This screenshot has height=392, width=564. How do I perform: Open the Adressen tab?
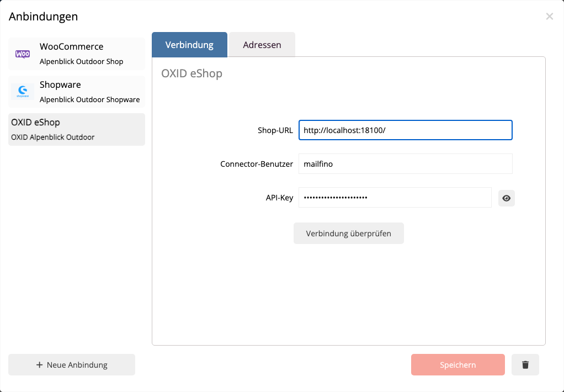coord(262,45)
